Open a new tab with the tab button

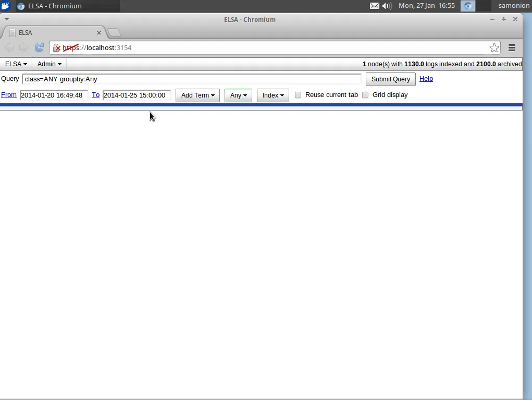click(x=114, y=33)
